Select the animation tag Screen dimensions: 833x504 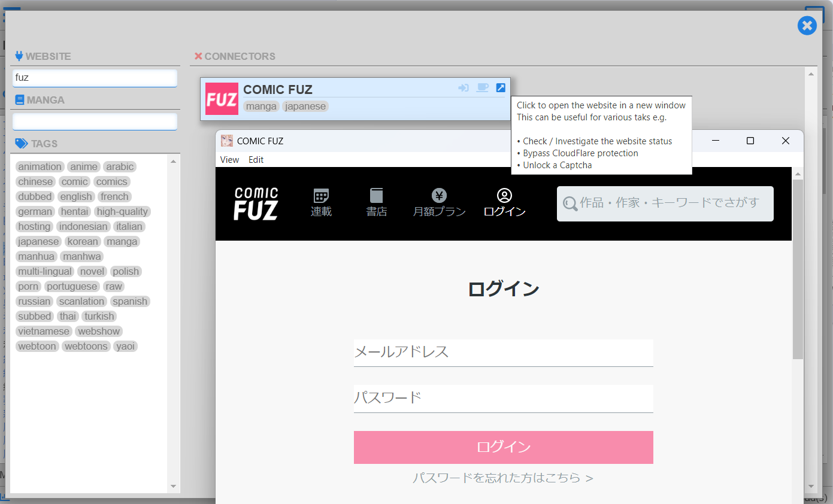point(40,166)
